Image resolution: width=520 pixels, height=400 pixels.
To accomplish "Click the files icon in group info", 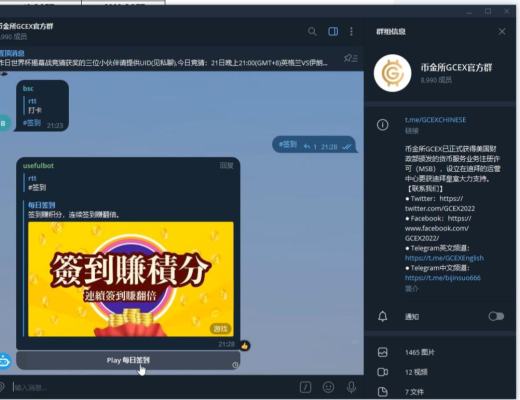I will click(383, 392).
